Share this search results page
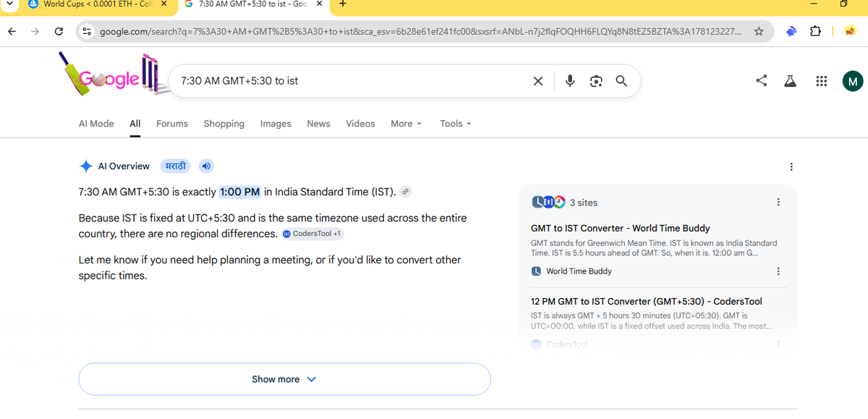868x419 pixels. pos(762,81)
